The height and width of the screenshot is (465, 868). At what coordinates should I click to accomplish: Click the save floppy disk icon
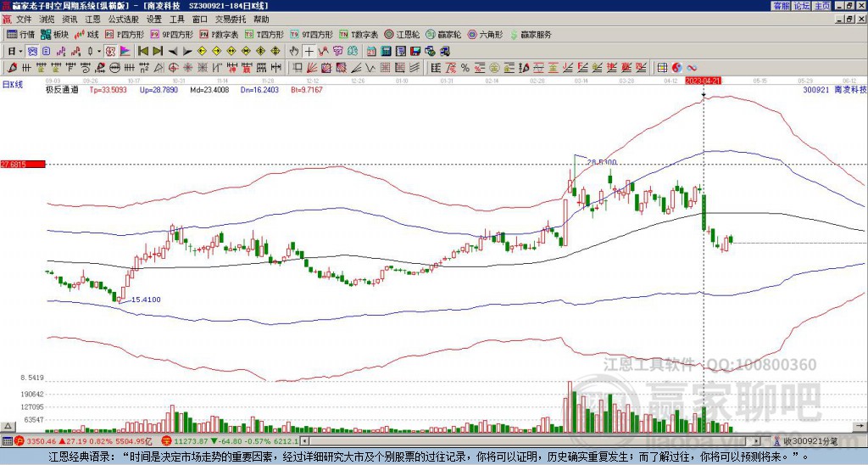pyautogui.click(x=415, y=52)
